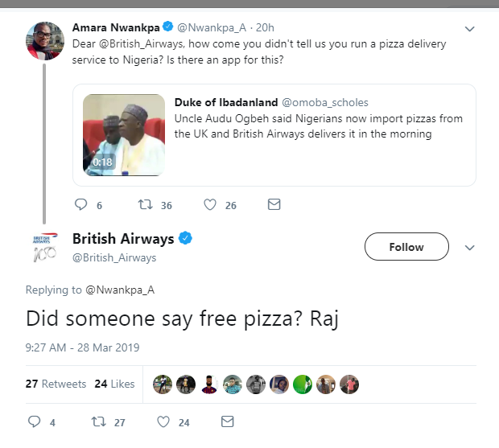Expand options chevron beside the Follow button
Screen dimensions: 499x448
(470, 248)
